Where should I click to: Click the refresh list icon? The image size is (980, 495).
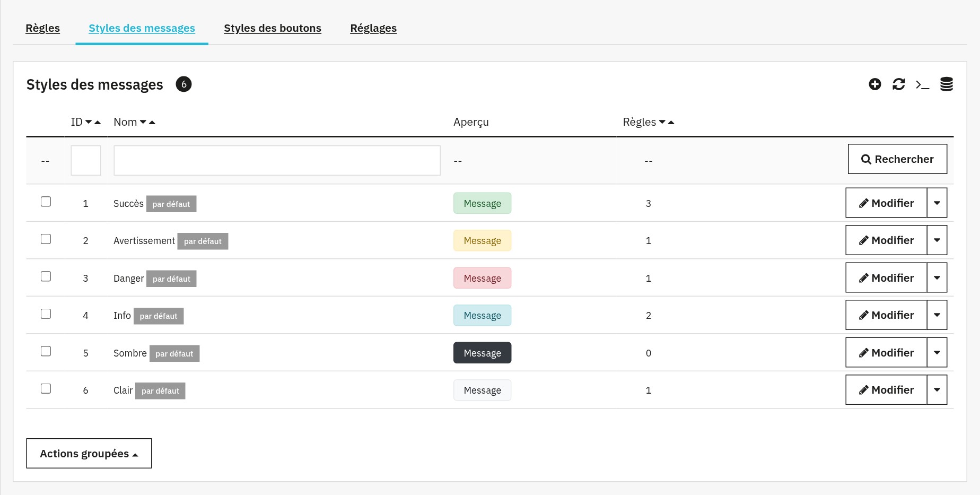pyautogui.click(x=899, y=84)
